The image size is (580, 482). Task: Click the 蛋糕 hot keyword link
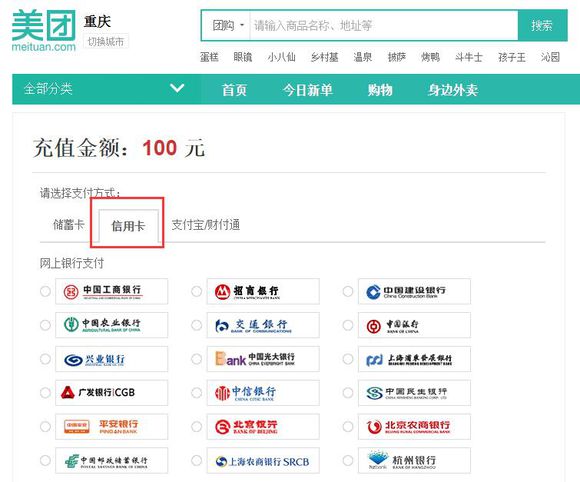[x=209, y=57]
